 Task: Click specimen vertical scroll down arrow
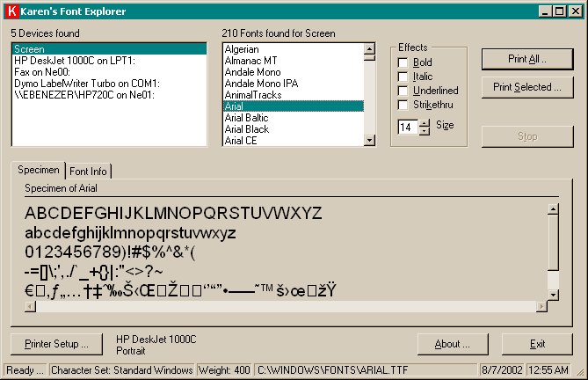pyautogui.click(x=553, y=295)
